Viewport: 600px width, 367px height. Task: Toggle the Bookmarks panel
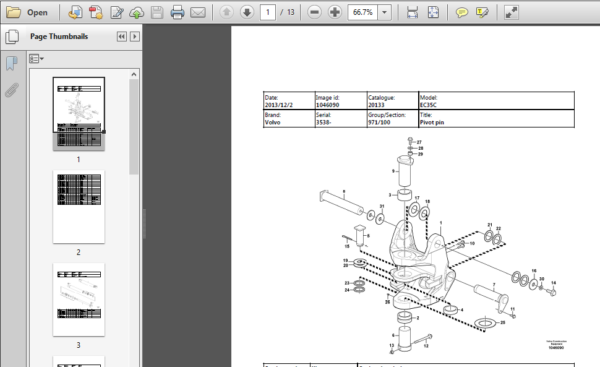11,63
